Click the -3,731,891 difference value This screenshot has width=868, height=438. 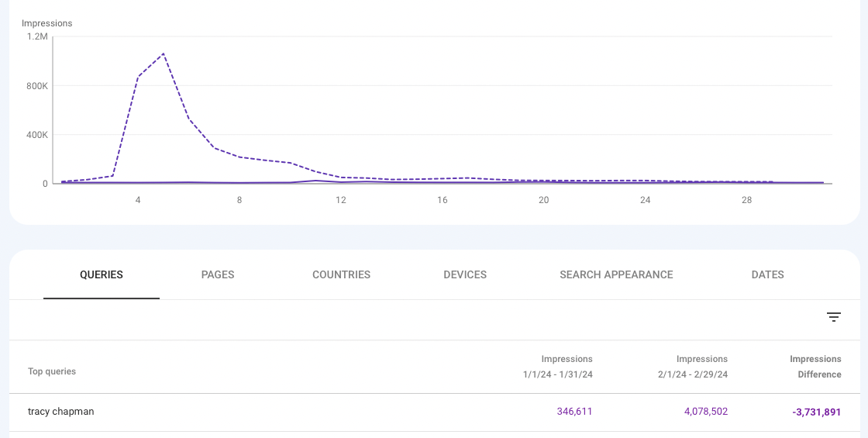(x=817, y=412)
